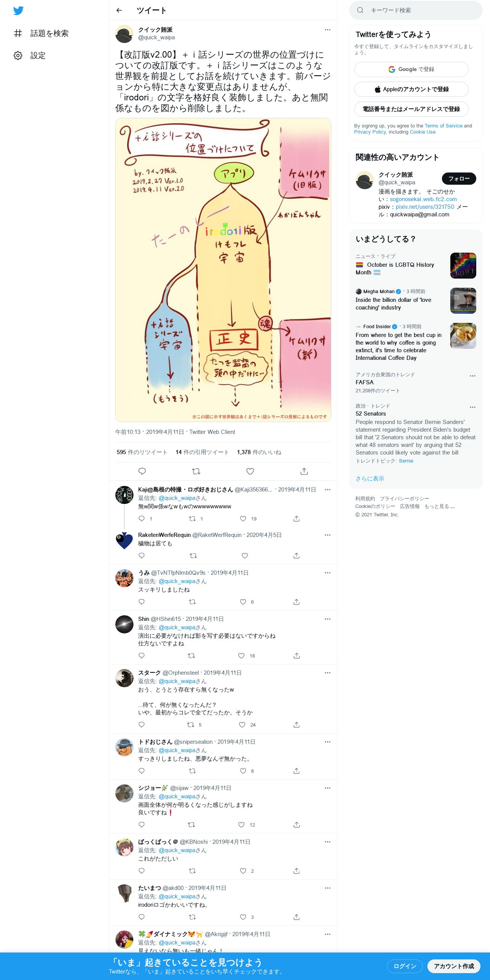Click the Twitter bird logo
490x980 pixels.
click(18, 11)
